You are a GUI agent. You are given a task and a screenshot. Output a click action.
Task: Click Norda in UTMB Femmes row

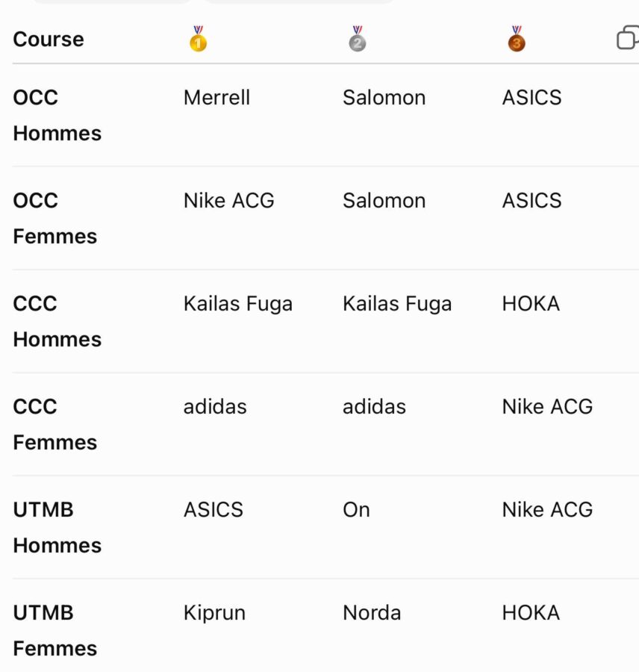click(372, 613)
